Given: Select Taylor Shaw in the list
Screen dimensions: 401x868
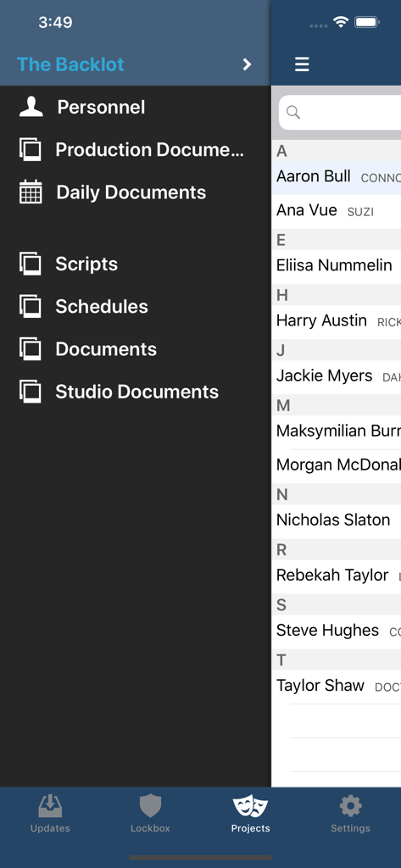Looking at the screenshot, I should point(337,687).
